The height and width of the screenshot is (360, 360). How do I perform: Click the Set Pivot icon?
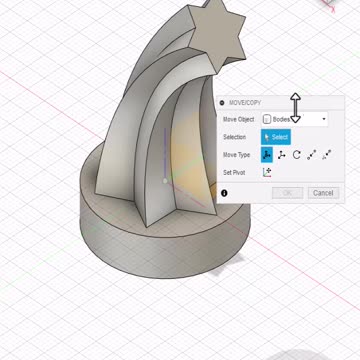[267, 172]
